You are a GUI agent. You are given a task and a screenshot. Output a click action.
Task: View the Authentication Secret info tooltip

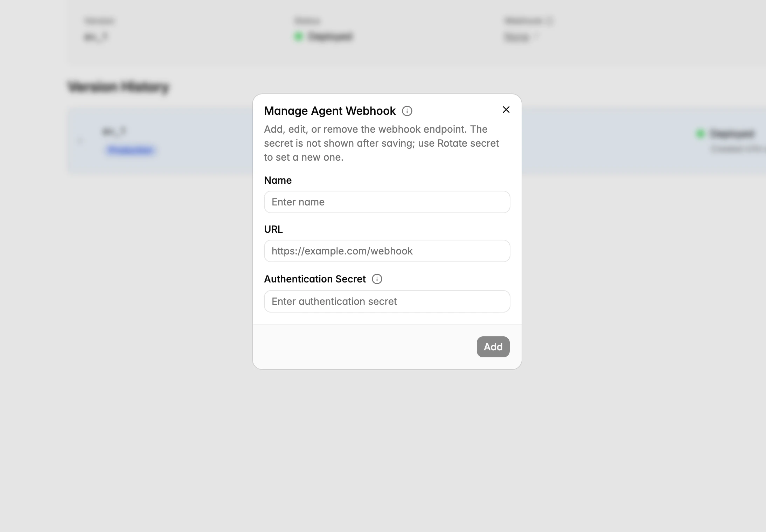377,279
